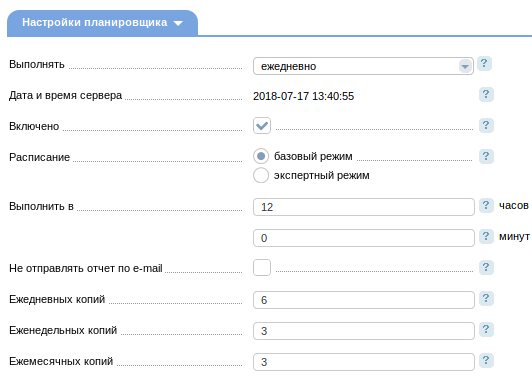Toggle the Включено checkbox
Viewport: 532px width, 387px height.
click(x=262, y=125)
